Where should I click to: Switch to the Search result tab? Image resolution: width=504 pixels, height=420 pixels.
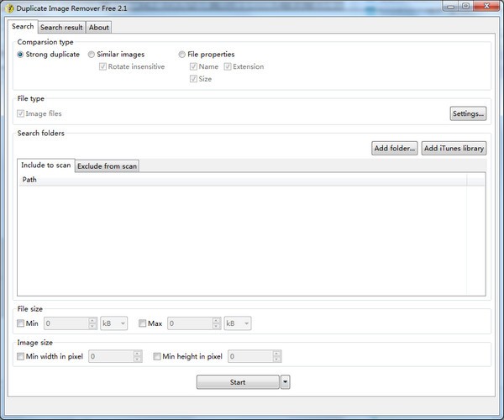coord(61,28)
